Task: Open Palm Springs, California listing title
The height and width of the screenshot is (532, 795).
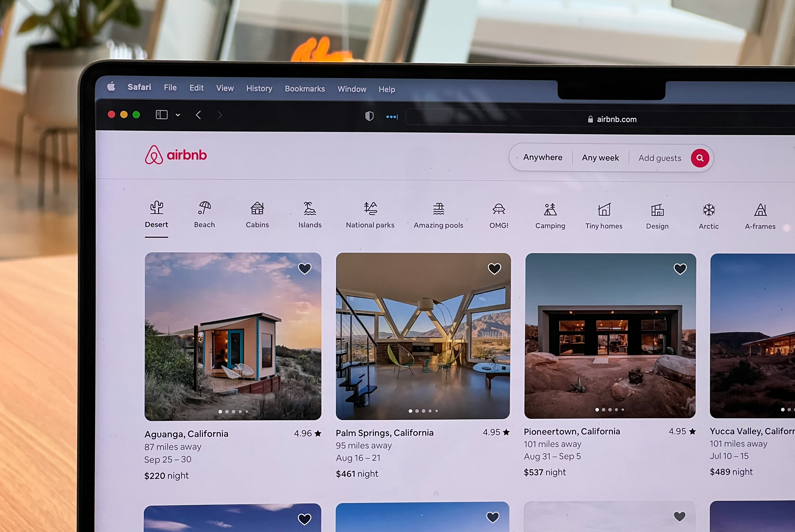Action: pos(384,433)
